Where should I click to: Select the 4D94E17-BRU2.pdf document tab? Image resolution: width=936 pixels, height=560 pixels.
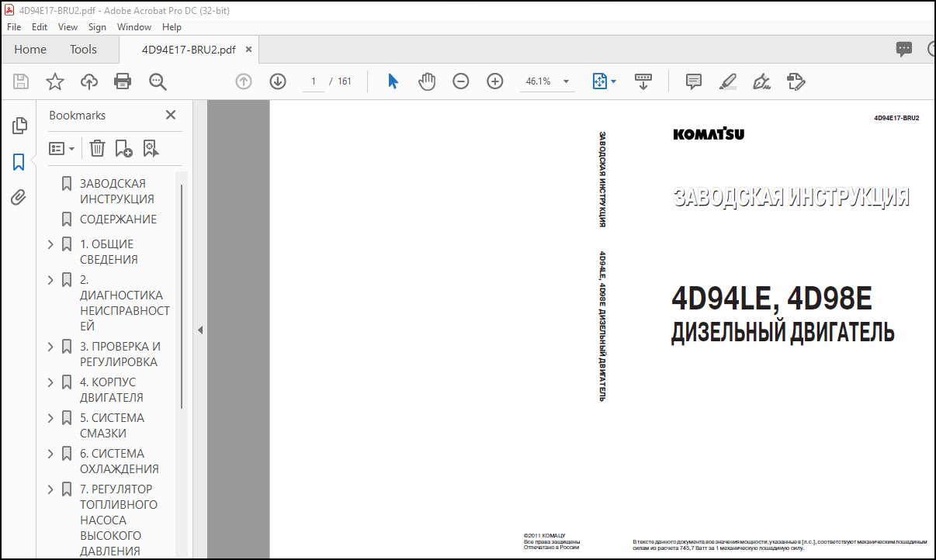(188, 50)
